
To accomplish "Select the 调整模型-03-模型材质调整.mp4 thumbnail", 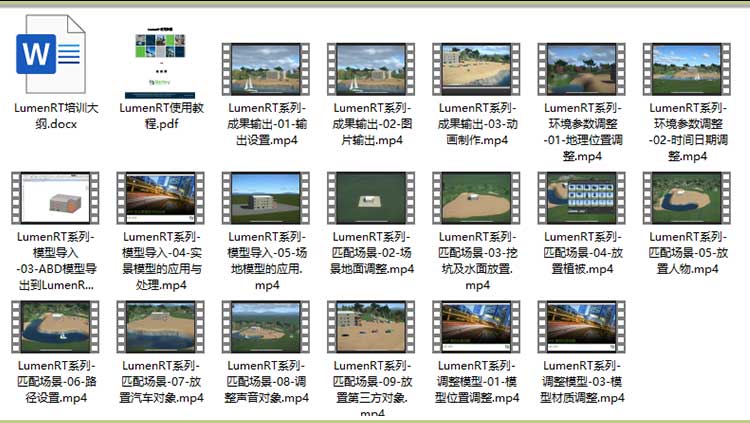I will point(581,327).
